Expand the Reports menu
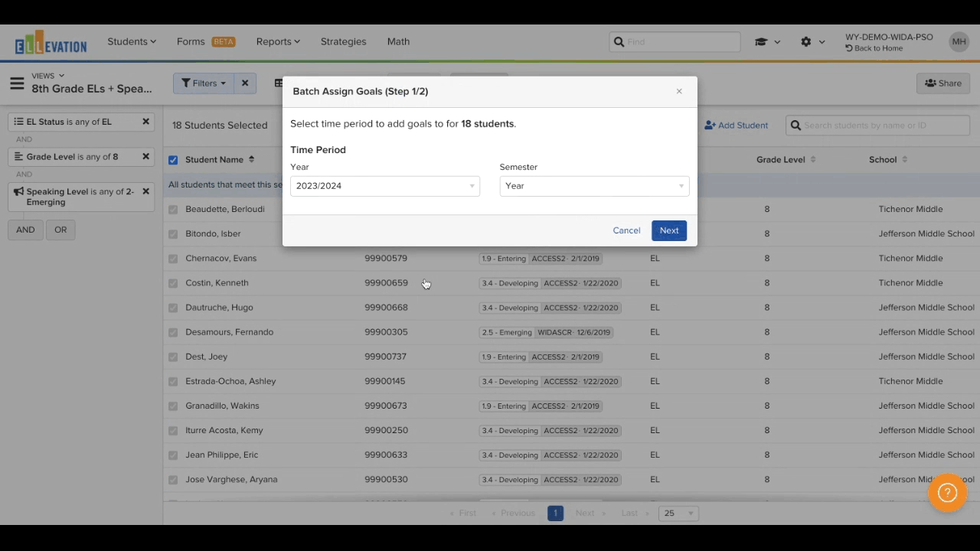980x551 pixels. coord(278,41)
